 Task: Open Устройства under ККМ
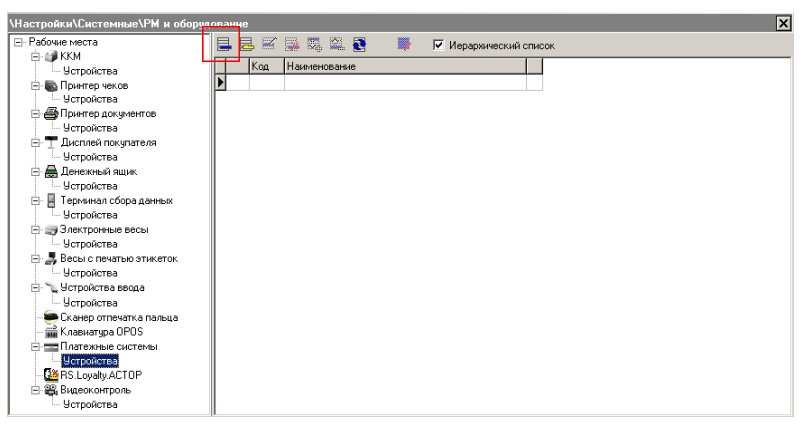90,71
